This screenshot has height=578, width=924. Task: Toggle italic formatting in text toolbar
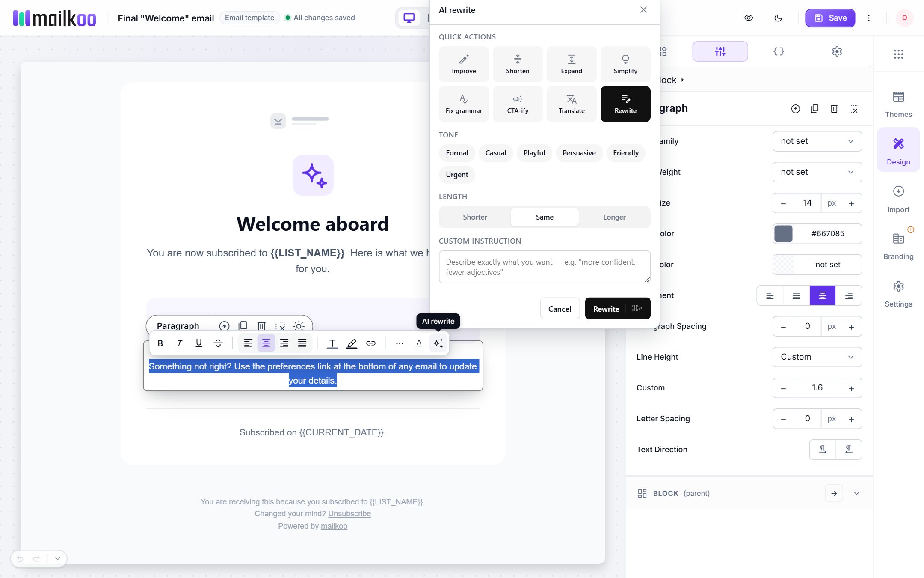(x=179, y=343)
